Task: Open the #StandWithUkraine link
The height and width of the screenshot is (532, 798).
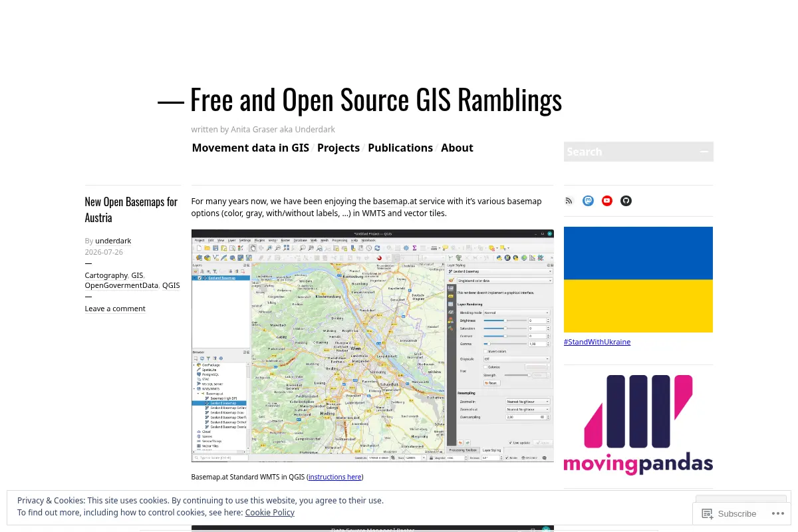Action: coord(597,342)
